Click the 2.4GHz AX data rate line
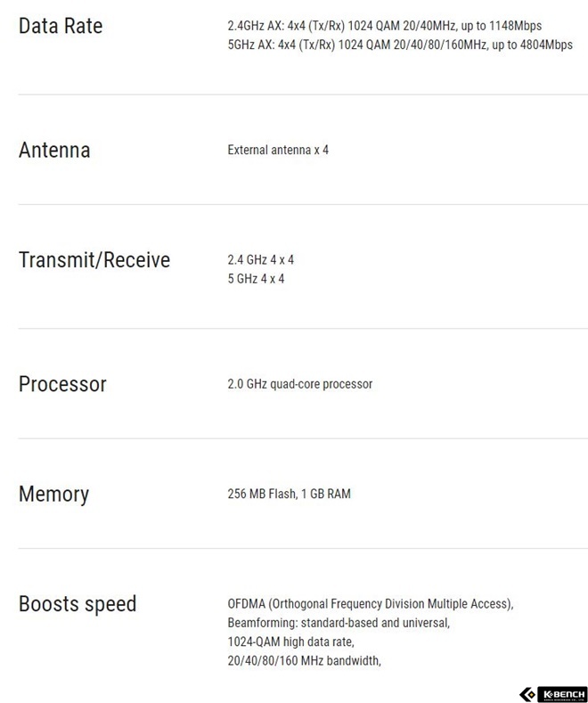 [x=385, y=26]
